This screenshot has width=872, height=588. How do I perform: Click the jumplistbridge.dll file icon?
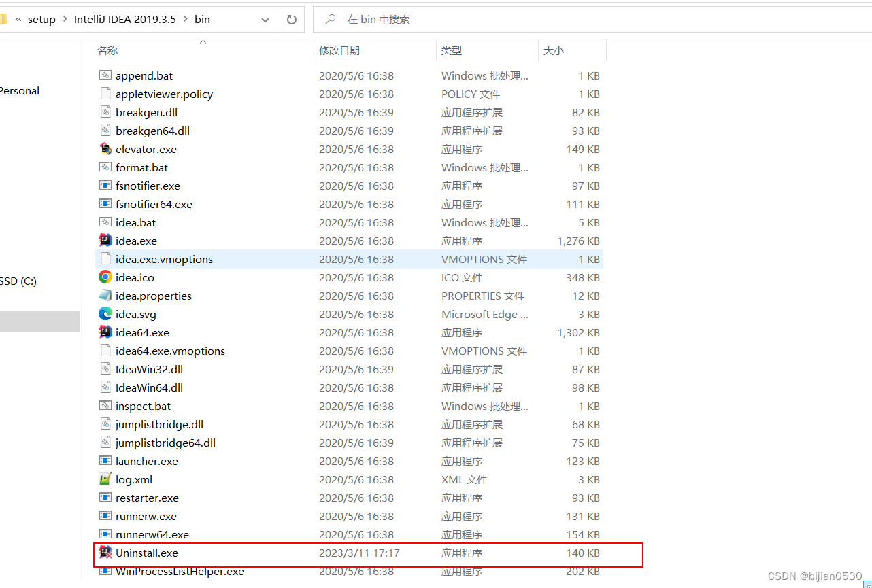[x=105, y=424]
